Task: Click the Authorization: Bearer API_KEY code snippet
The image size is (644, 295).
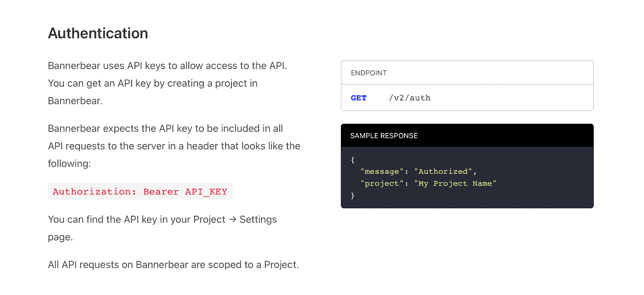Action: point(140,192)
